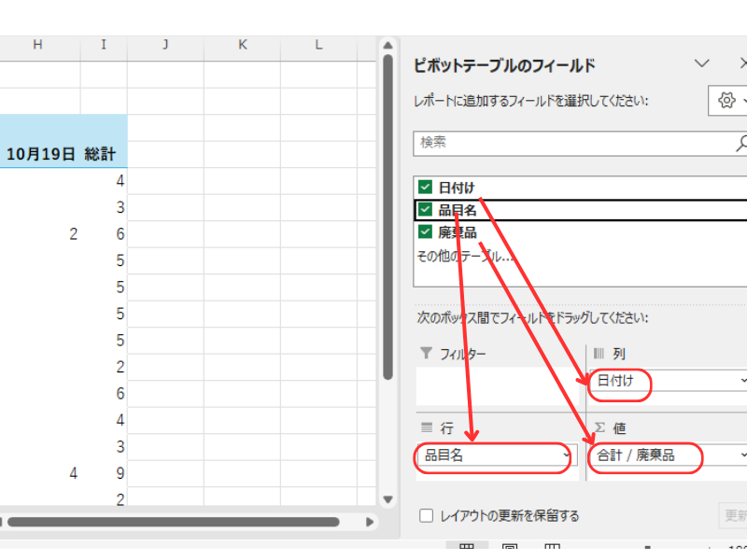
Task: Open the gear tools menu in field pane
Action: pyautogui.click(x=728, y=101)
